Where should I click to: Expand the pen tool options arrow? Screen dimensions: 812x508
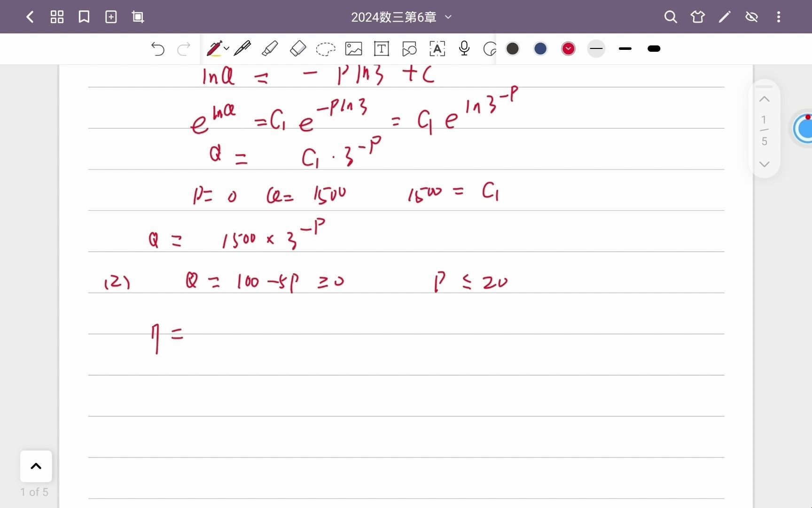tap(226, 48)
